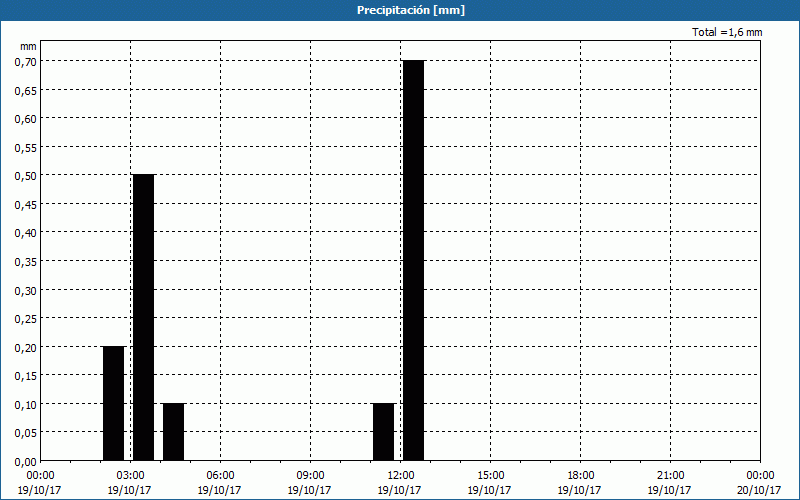Click the 0,60 y-axis label
Image resolution: width=800 pixels, height=500 pixels.
coord(26,119)
